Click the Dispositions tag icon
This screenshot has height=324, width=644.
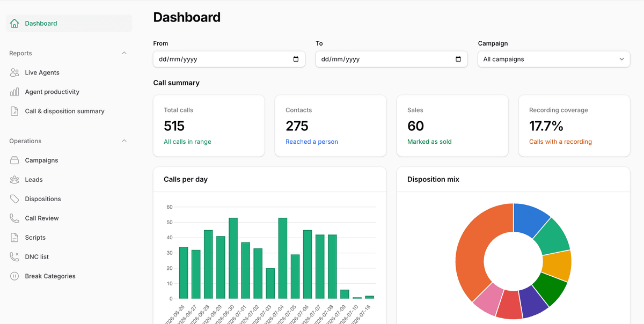[14, 199]
